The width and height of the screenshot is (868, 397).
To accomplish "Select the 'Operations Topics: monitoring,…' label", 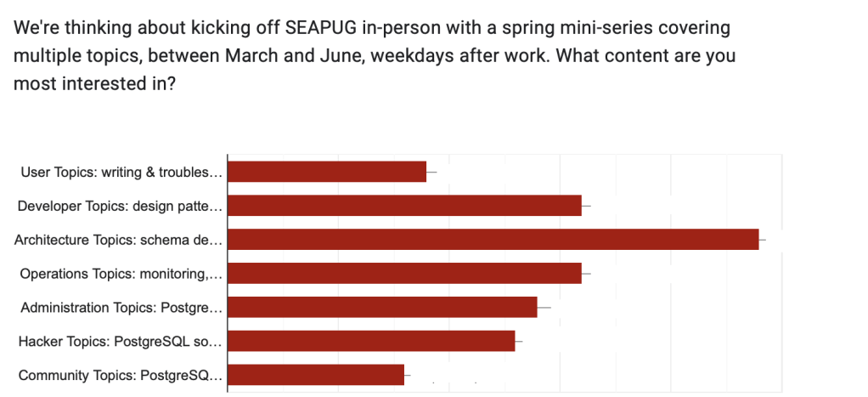I will (121, 274).
